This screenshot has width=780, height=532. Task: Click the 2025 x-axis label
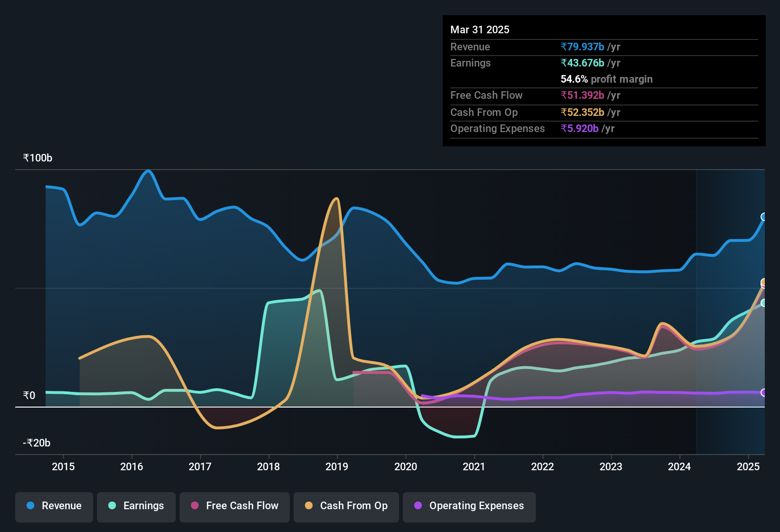coord(748,466)
